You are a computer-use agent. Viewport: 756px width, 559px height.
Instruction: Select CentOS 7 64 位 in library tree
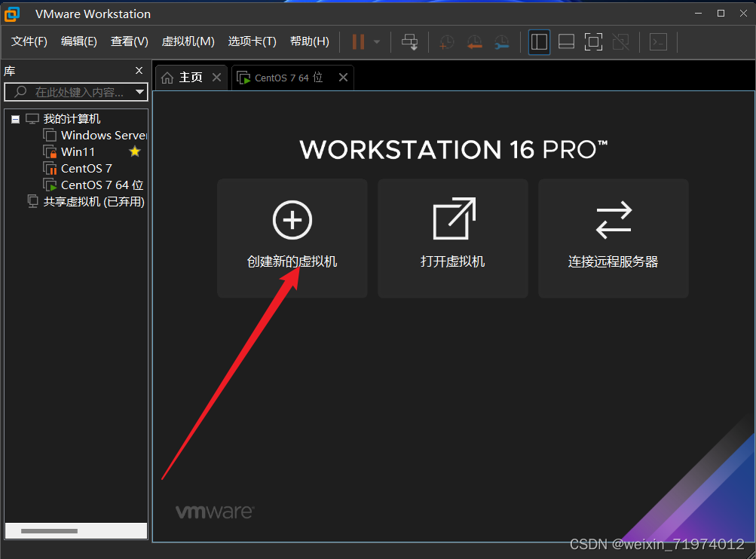103,185
